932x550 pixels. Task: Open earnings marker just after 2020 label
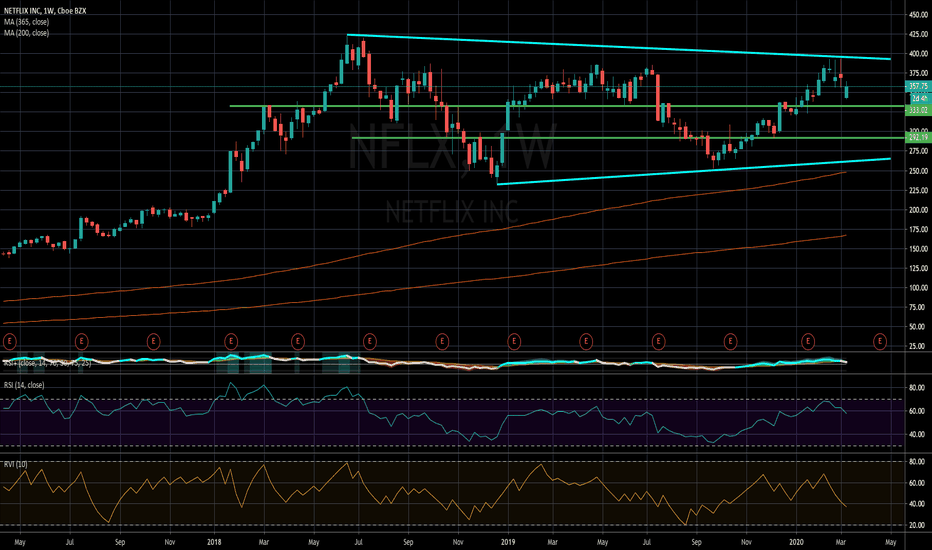[x=807, y=341]
